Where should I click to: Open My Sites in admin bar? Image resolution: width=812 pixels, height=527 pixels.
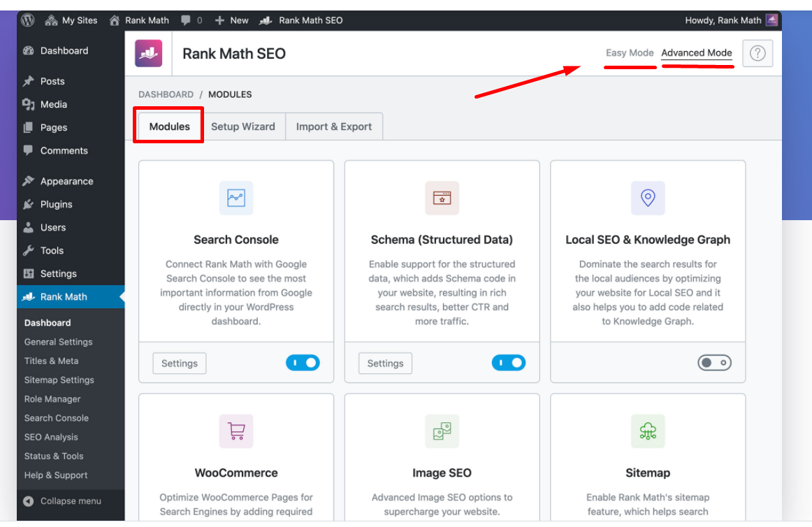71,20
